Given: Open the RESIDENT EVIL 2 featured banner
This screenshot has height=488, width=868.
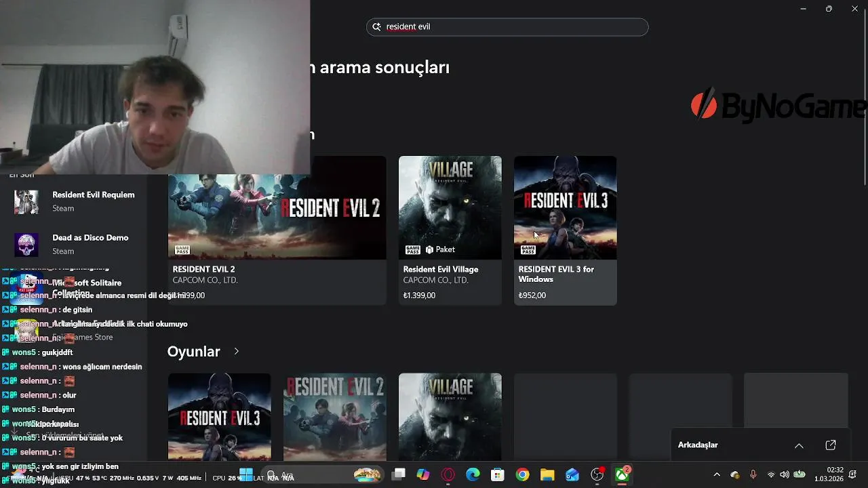Looking at the screenshot, I should pyautogui.click(x=277, y=230).
